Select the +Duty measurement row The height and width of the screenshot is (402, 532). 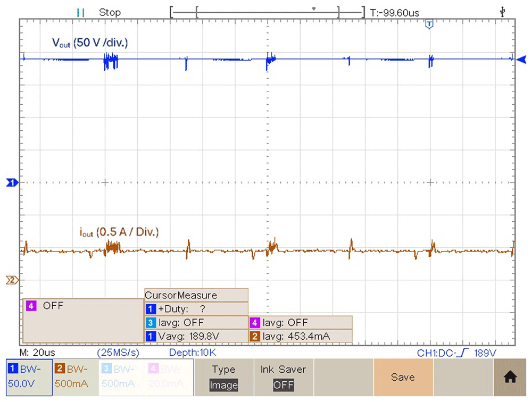[196, 309]
